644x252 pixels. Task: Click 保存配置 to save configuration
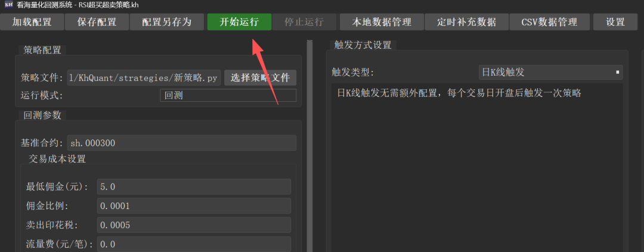[x=97, y=22]
